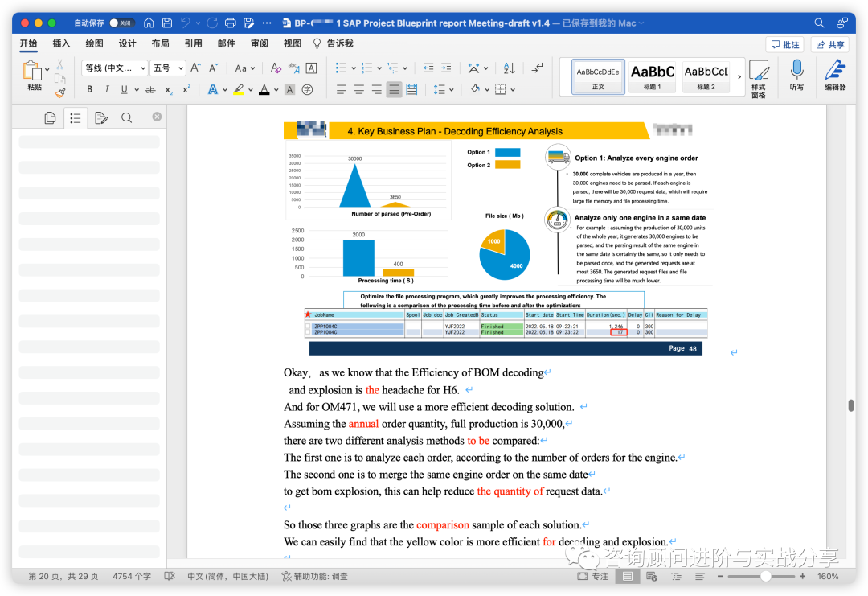The height and width of the screenshot is (596, 868).
Task: Show paragraph marks icon
Action: 538,68
